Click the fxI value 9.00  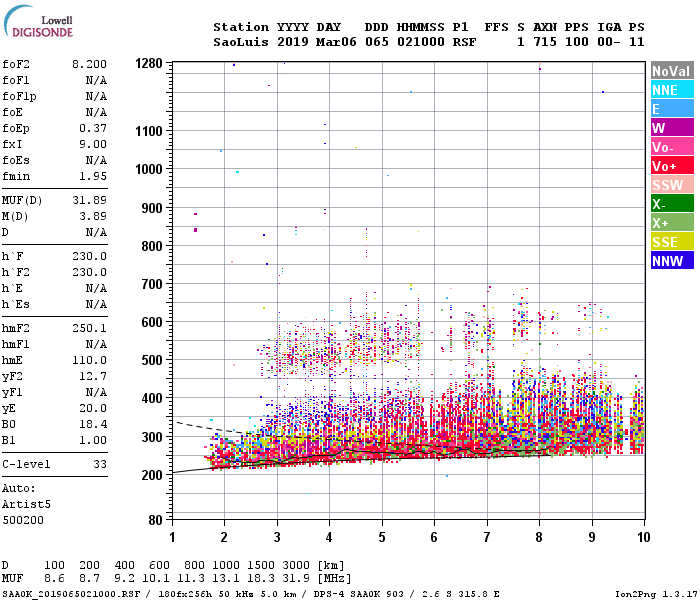93,144
